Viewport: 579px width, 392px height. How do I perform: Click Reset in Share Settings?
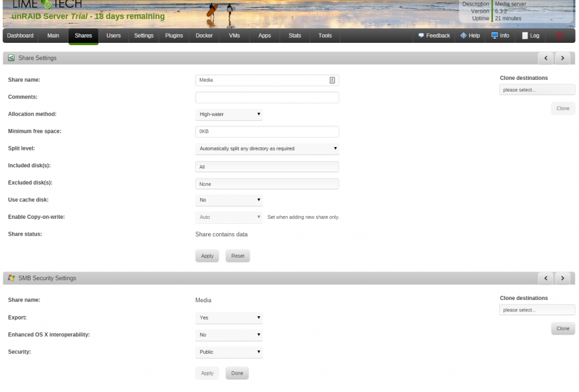[x=238, y=256]
